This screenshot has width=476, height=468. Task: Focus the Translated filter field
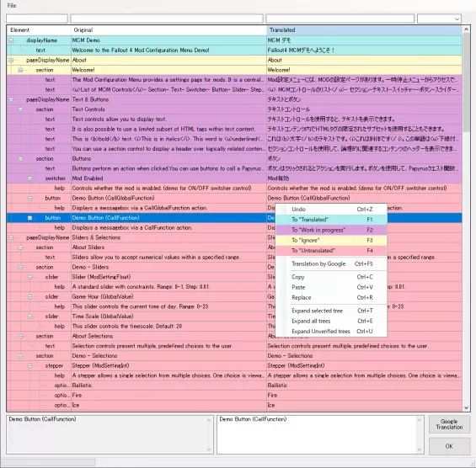pyautogui.click(x=340, y=19)
